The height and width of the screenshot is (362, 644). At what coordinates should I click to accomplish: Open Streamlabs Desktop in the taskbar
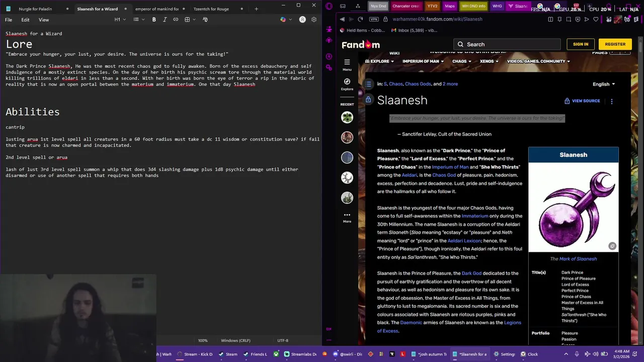click(300, 354)
